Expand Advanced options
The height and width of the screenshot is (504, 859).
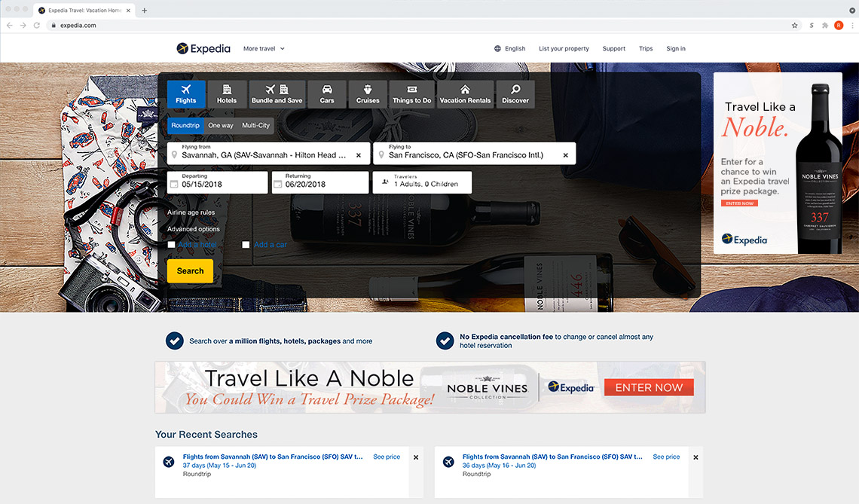tap(194, 229)
